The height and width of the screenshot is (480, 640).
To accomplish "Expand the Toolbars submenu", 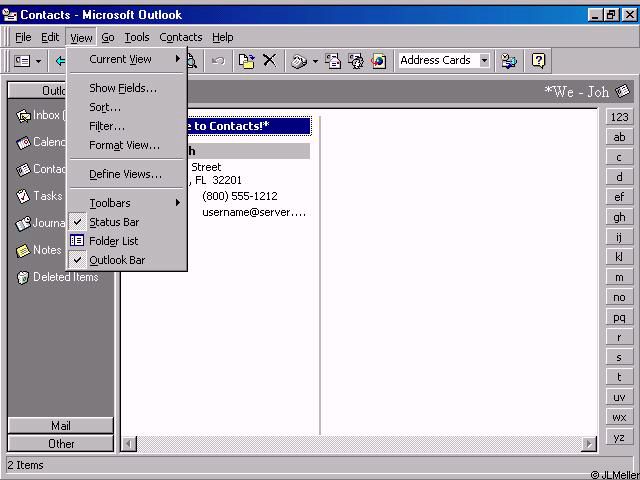I will 127,203.
